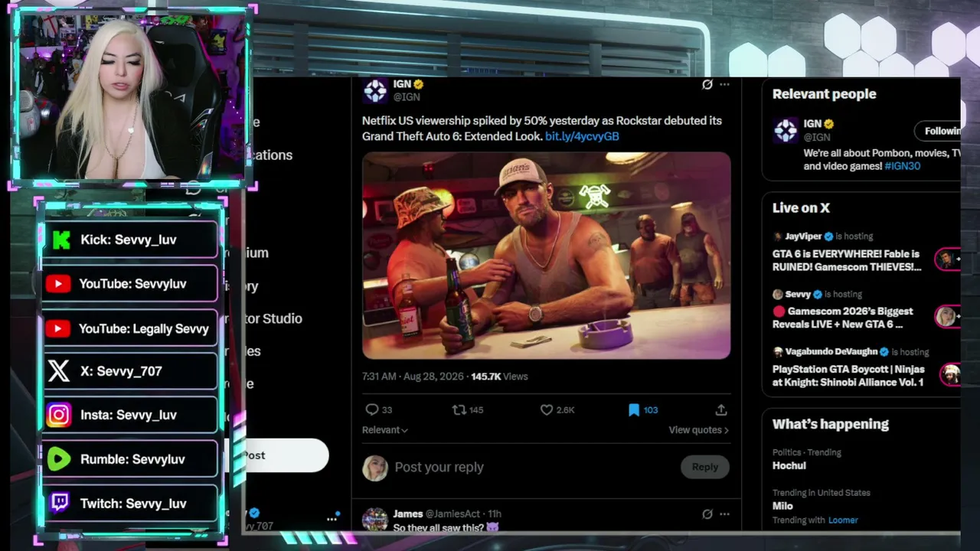Click the 145.7K Views count

(x=499, y=377)
